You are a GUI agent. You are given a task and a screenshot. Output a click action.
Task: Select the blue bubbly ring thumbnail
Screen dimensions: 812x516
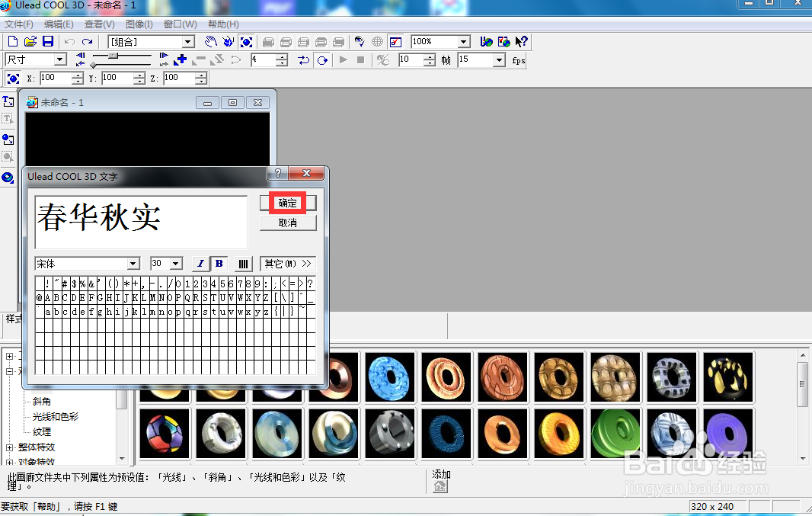point(390,377)
